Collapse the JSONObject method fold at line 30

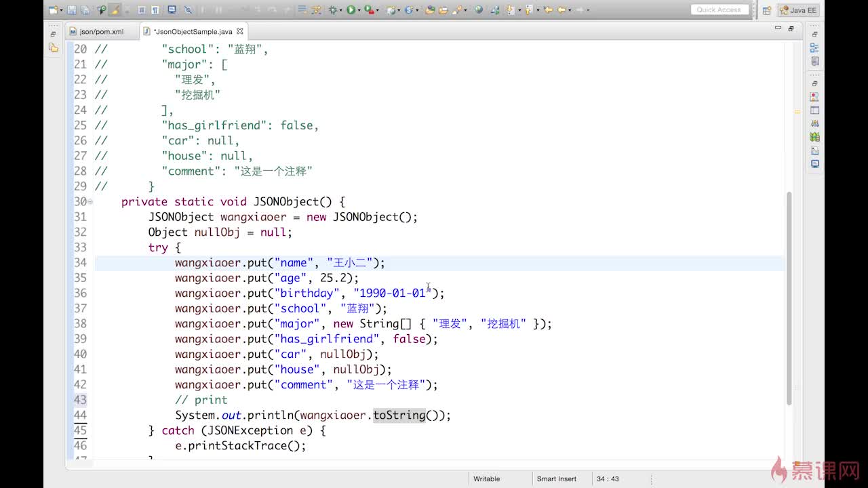click(x=90, y=202)
